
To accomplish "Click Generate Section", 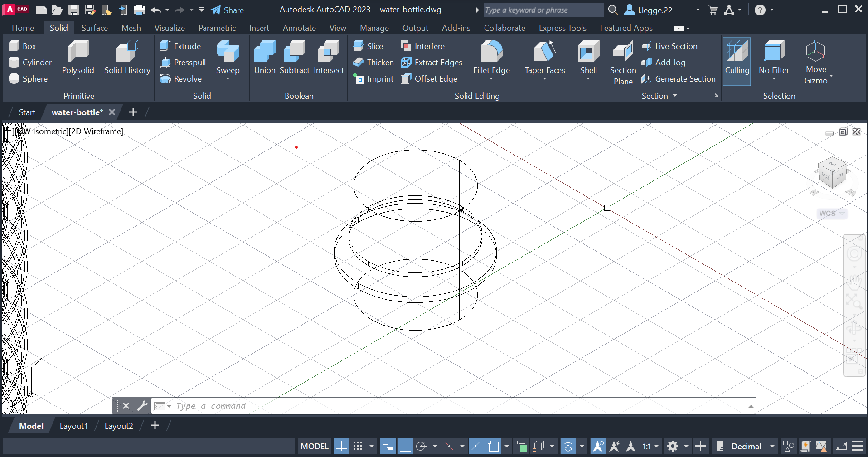I will (679, 78).
